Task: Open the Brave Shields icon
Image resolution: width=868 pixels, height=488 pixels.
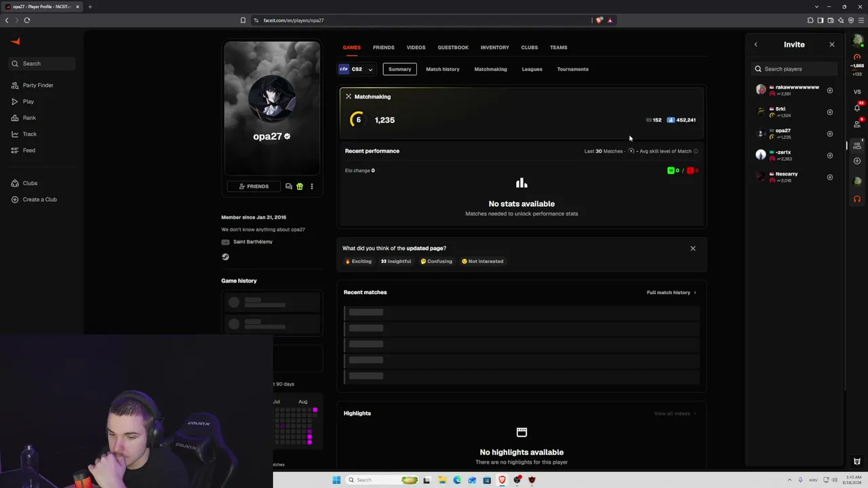Action: coord(599,20)
